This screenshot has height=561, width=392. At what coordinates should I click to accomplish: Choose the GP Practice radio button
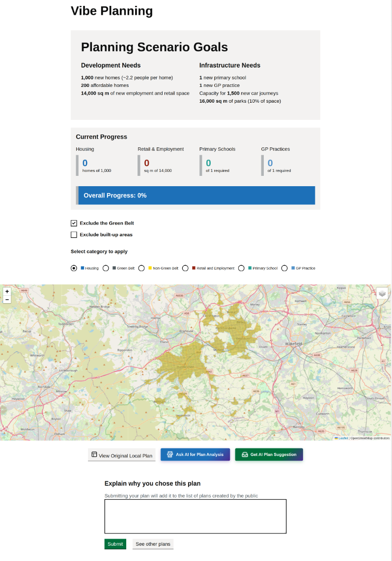coord(284,268)
